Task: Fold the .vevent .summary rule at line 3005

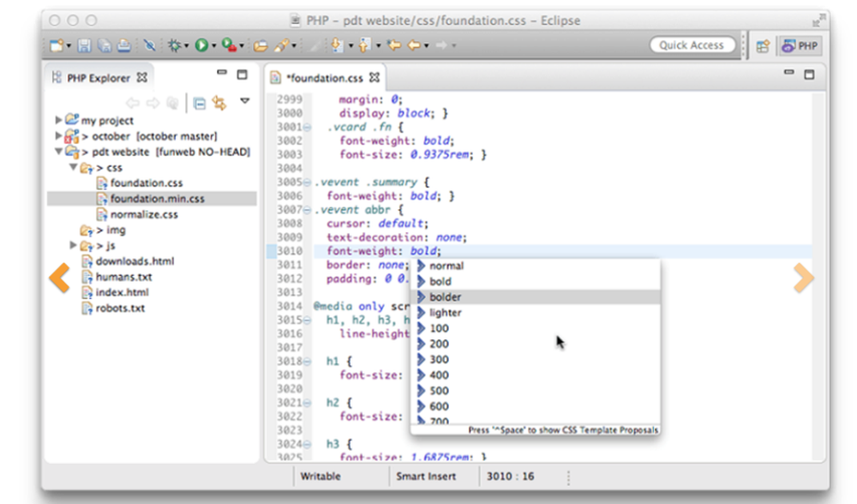Action: (307, 183)
